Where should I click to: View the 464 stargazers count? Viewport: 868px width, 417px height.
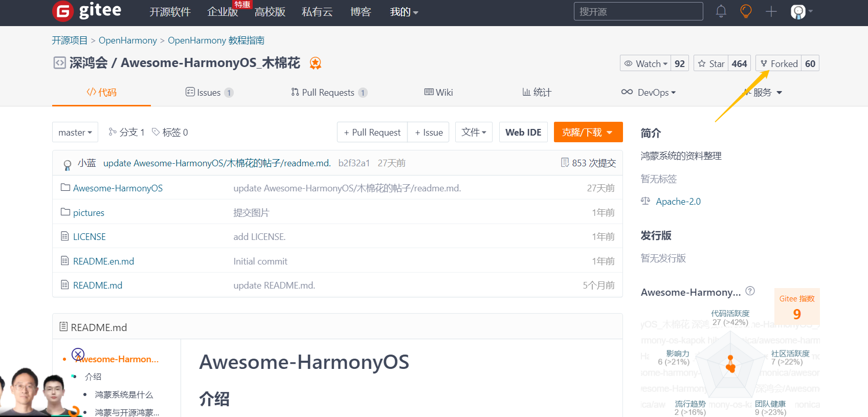[x=740, y=63]
